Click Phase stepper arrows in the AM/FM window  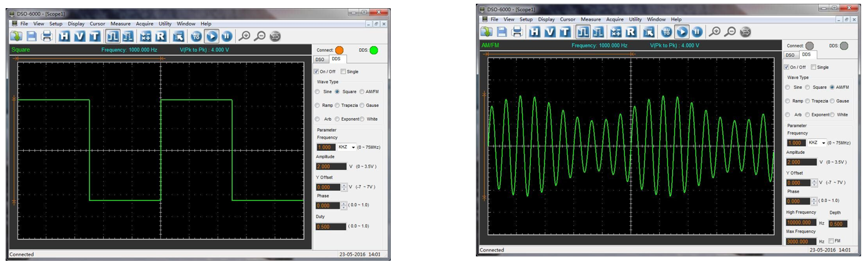pyautogui.click(x=814, y=201)
